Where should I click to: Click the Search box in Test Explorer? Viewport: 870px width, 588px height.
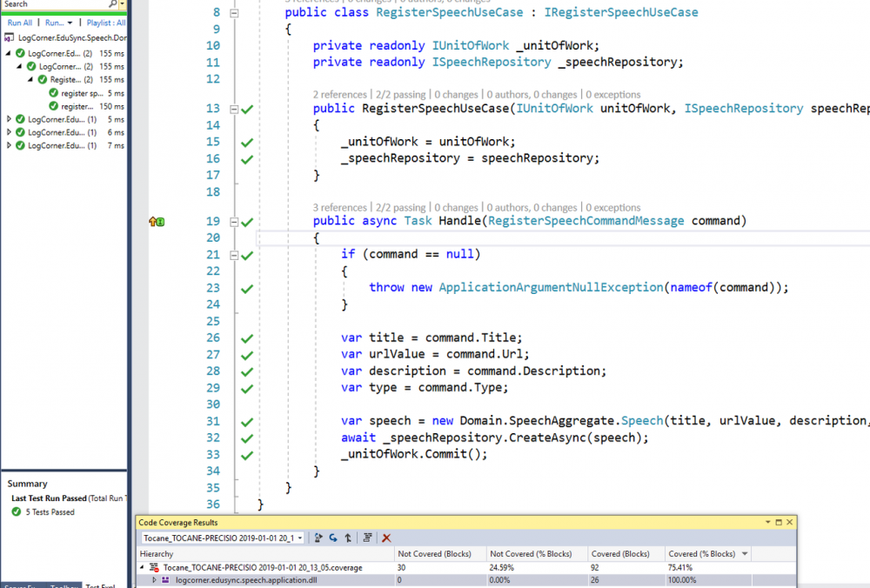(x=52, y=4)
